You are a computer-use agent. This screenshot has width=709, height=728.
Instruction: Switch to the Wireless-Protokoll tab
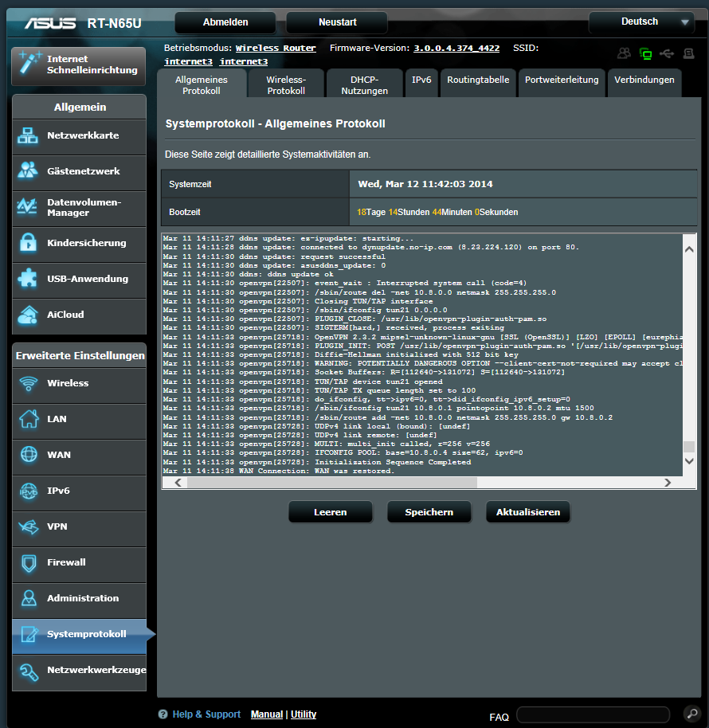point(286,85)
